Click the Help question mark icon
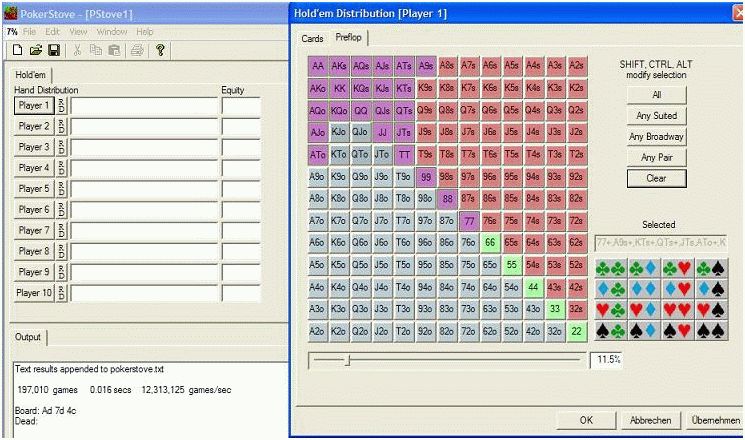The width and height of the screenshot is (745, 440). tap(160, 50)
